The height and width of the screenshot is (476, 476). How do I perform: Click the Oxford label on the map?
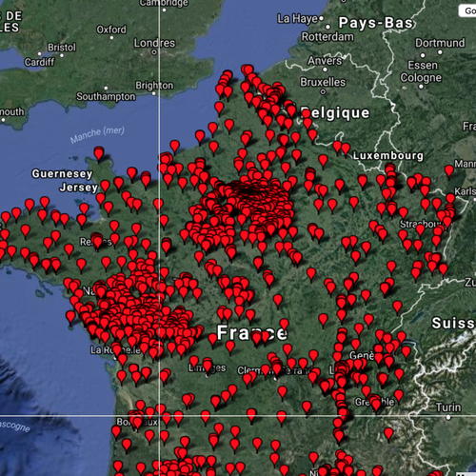click(111, 30)
